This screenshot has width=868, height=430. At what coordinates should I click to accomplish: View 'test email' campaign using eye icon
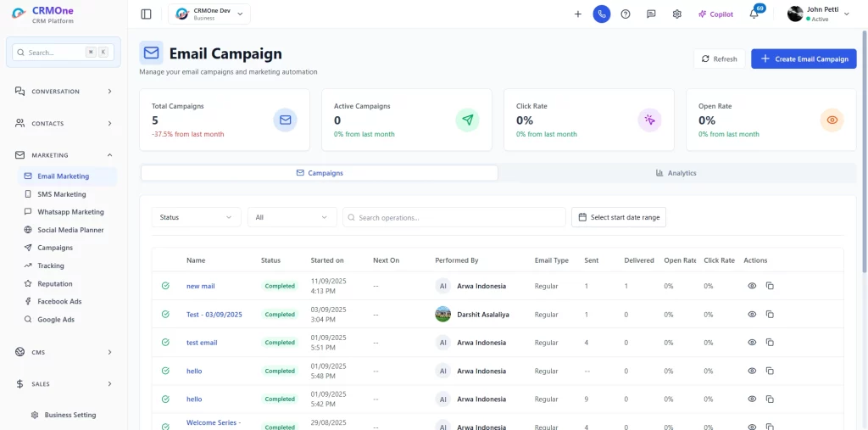point(752,343)
